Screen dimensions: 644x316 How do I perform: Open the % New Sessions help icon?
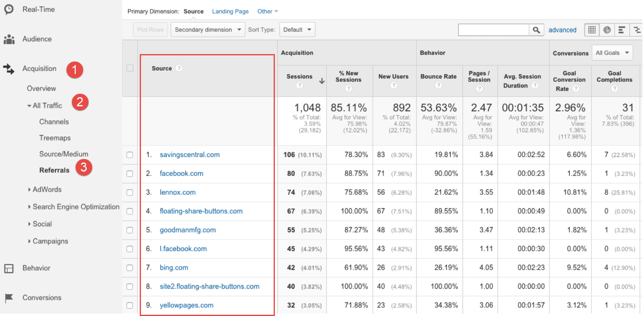coord(348,89)
